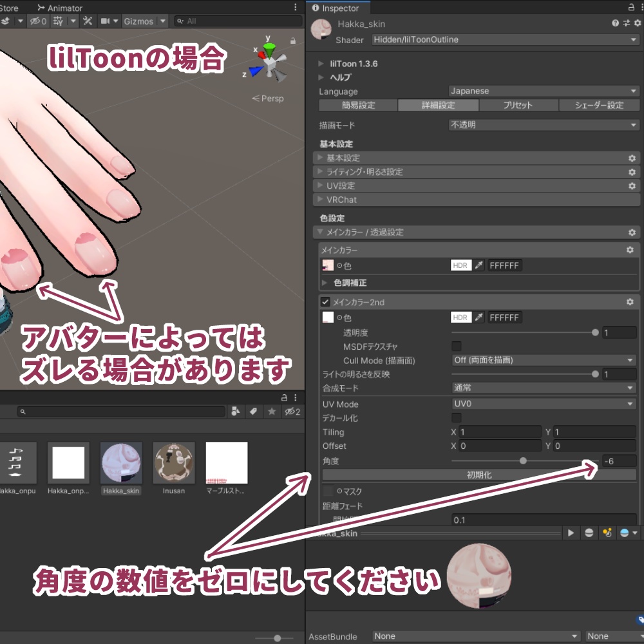The image size is (644, 644).
Task: Click the camera icon in Scene view toolbar
Action: tap(104, 21)
